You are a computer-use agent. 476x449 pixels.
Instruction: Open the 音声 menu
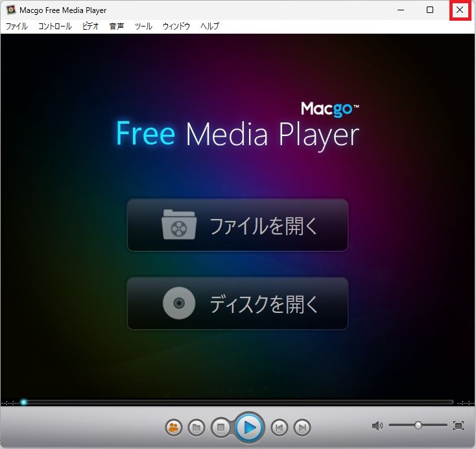click(x=117, y=27)
